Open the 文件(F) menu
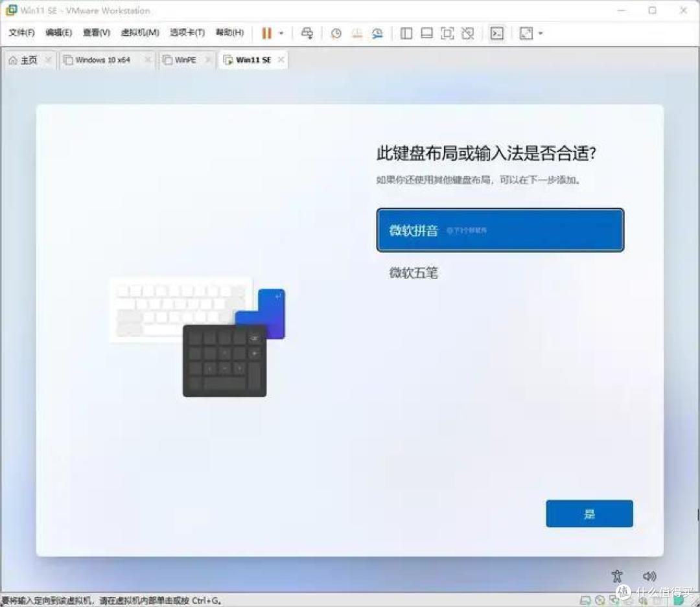Screen dimensions: 700x607 click(x=21, y=32)
